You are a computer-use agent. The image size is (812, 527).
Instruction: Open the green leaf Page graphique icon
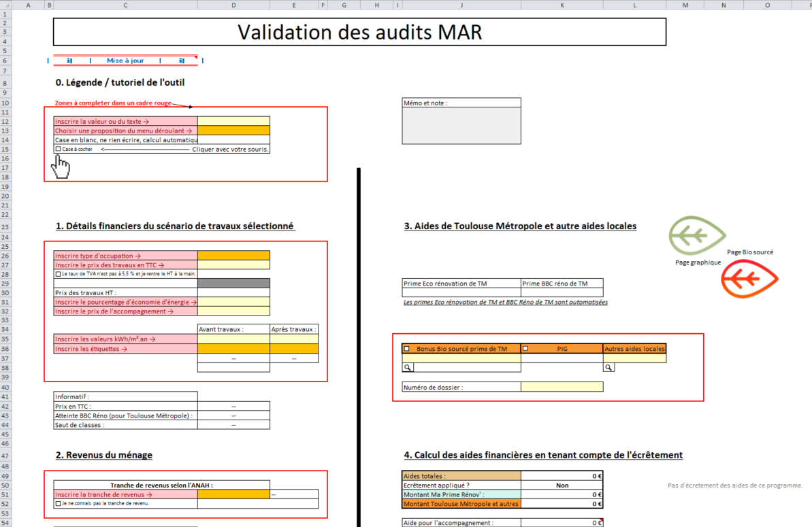[697, 235]
